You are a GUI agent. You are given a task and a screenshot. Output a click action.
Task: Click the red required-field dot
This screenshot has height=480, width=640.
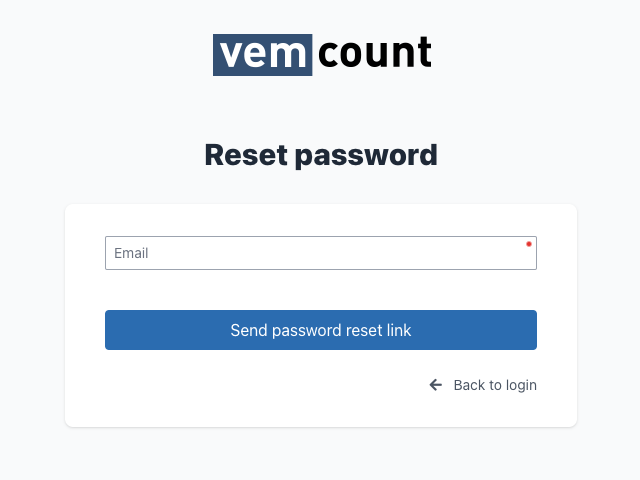pos(529,244)
